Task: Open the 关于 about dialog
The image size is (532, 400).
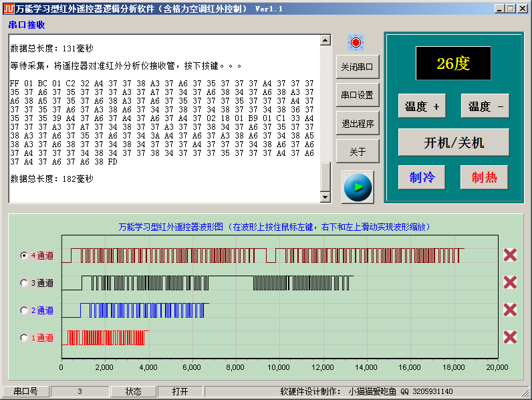Action: [358, 152]
